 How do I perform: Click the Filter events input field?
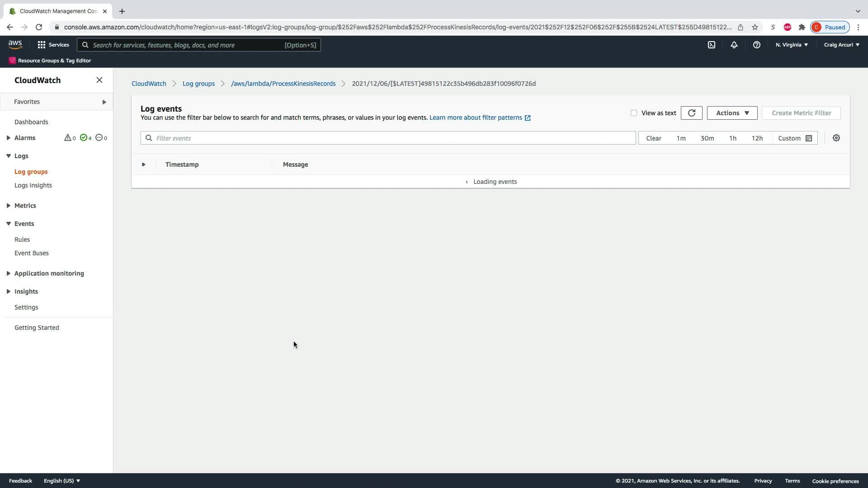click(389, 138)
